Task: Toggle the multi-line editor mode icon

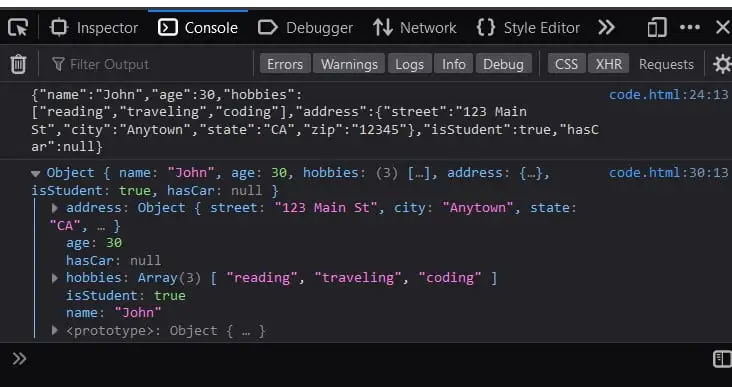Action: pyautogui.click(x=722, y=359)
